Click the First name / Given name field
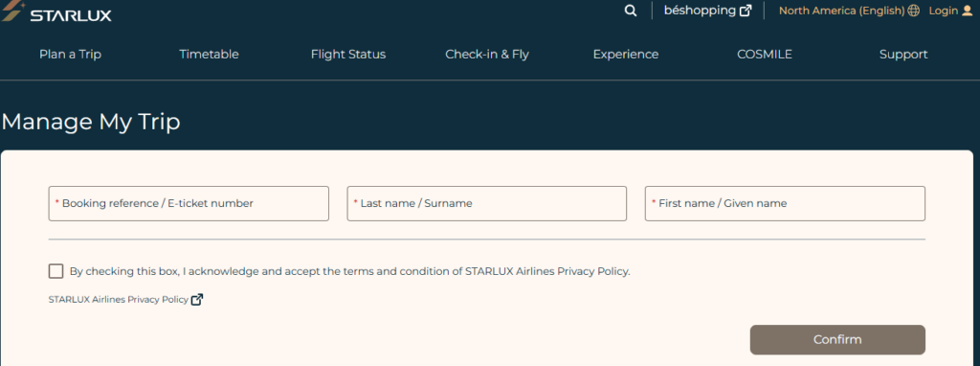Screen dimensions: 980x366 [785, 203]
